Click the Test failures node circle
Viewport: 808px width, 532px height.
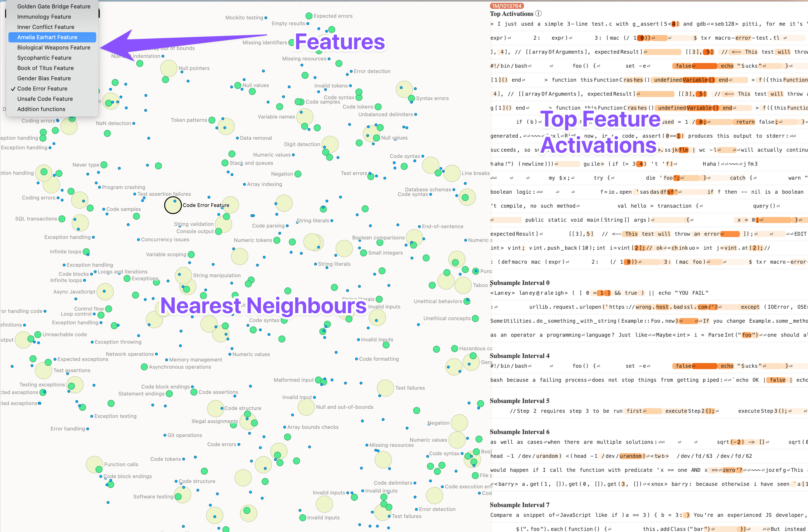(x=385, y=388)
